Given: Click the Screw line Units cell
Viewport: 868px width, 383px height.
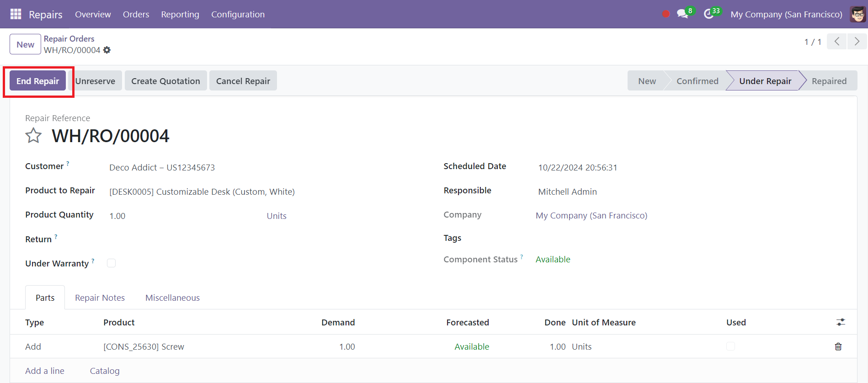Looking at the screenshot, I should [x=581, y=346].
